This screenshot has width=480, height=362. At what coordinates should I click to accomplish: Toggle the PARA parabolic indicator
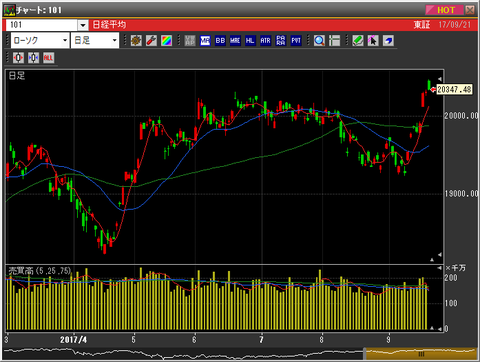[281, 41]
